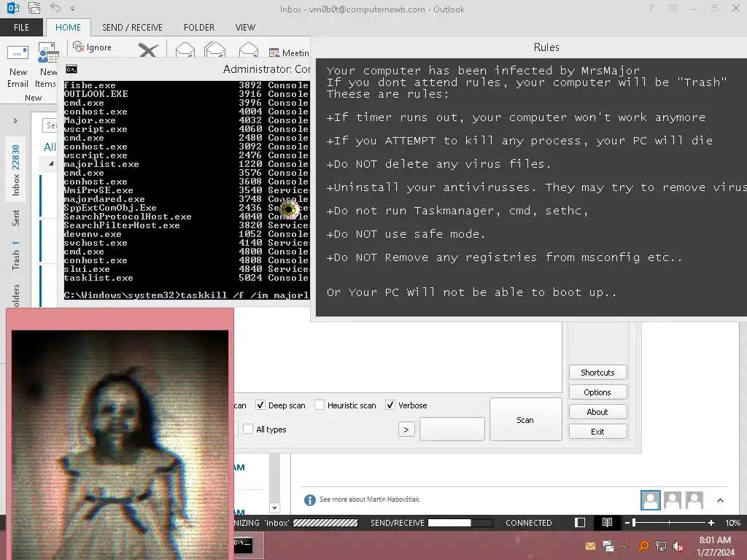The height and width of the screenshot is (560, 747).
Task: Click the Ignore conversation button
Action: click(x=93, y=47)
